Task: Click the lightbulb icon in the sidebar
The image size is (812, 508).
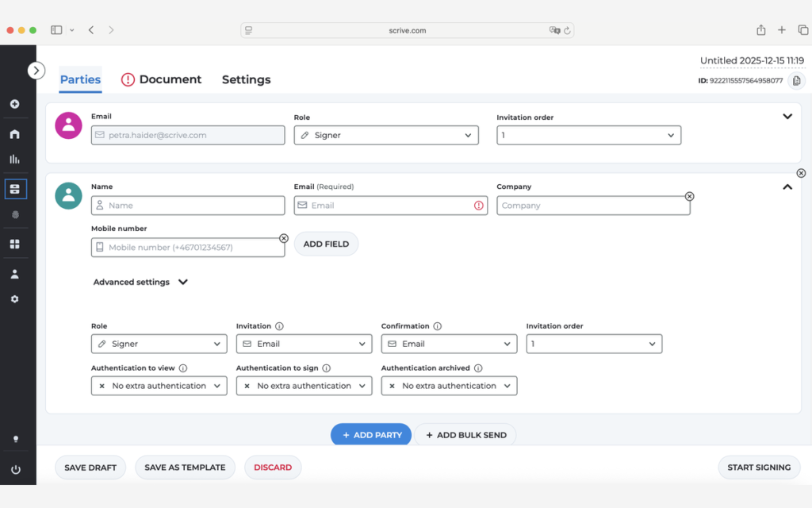Action: click(16, 439)
